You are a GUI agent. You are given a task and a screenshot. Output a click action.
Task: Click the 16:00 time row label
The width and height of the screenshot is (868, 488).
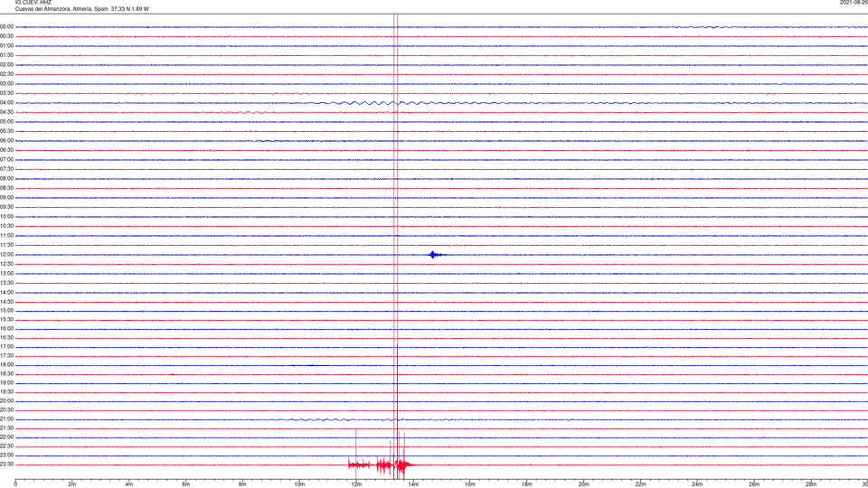point(6,329)
